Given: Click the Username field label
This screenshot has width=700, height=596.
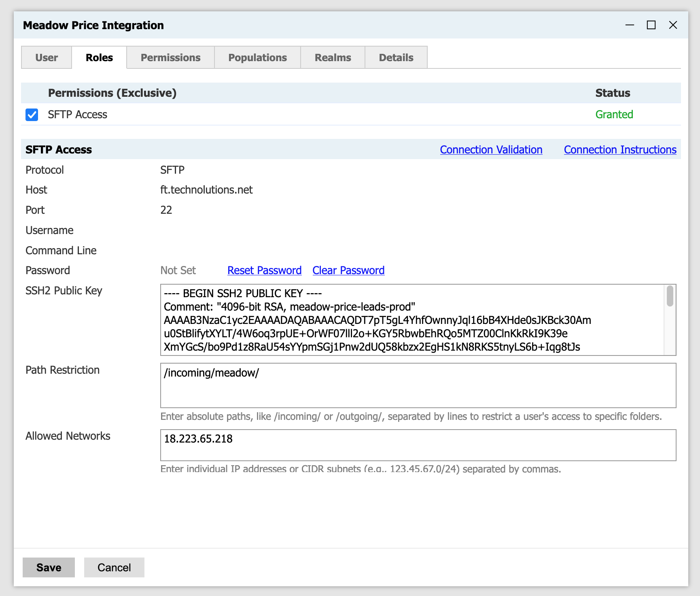Looking at the screenshot, I should 49,230.
